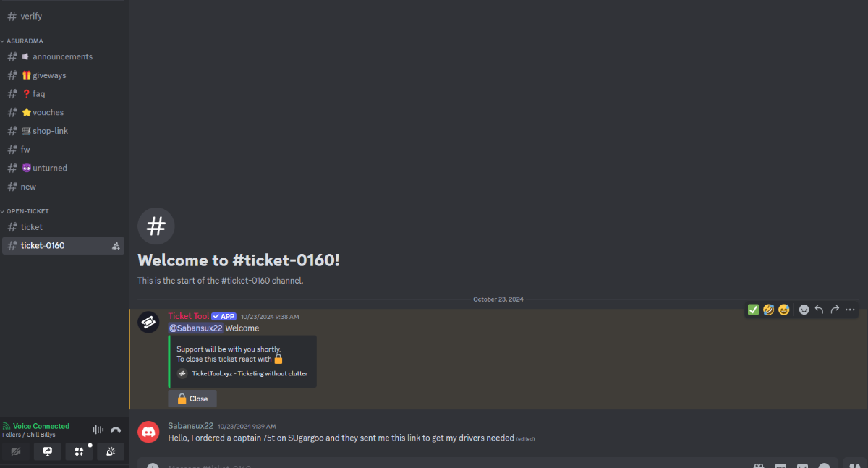Toggle the soundboard button
868x468 pixels.
pyautogui.click(x=111, y=451)
